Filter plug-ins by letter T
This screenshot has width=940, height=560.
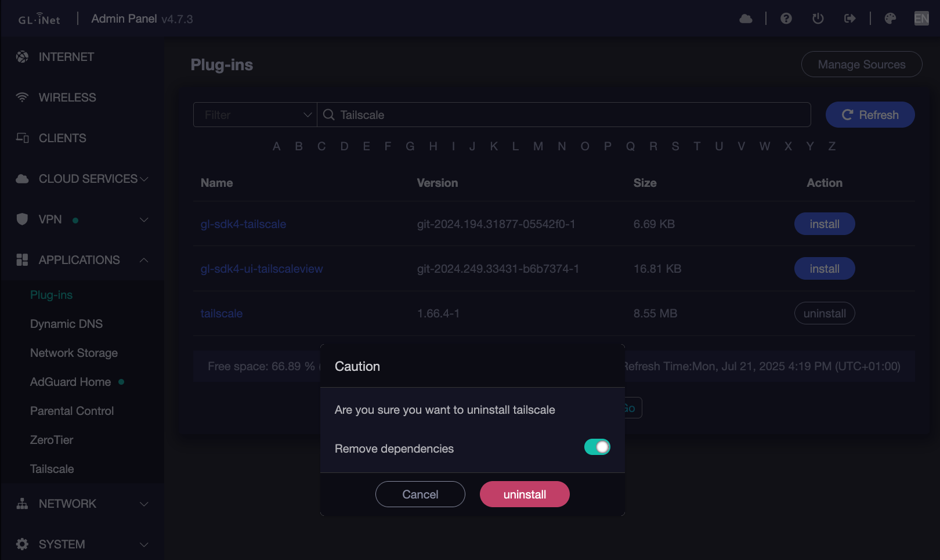[697, 146]
